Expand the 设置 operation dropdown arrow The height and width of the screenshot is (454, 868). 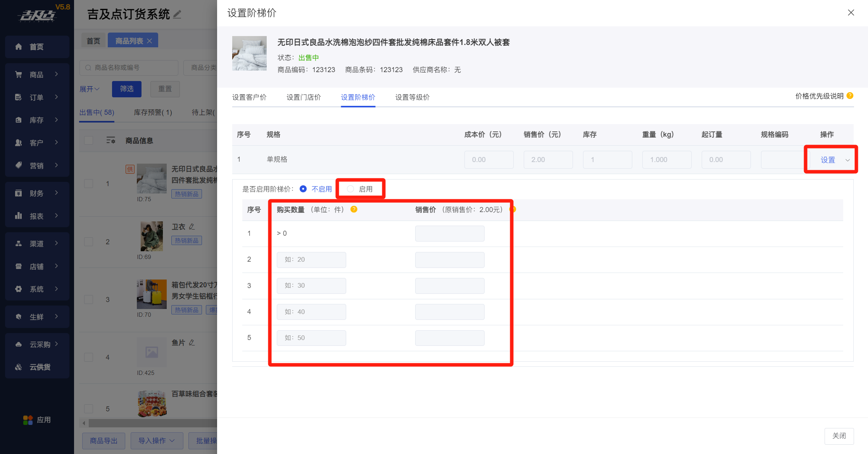click(847, 160)
